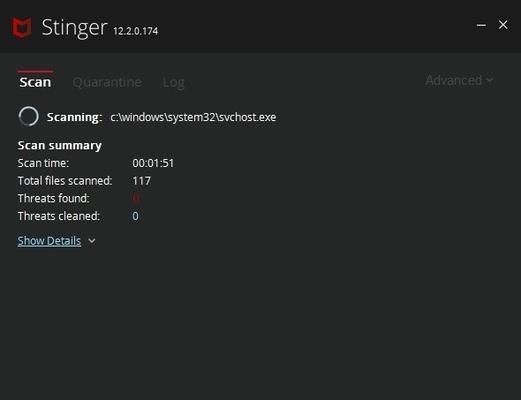Minimize the Stinger window

click(481, 25)
